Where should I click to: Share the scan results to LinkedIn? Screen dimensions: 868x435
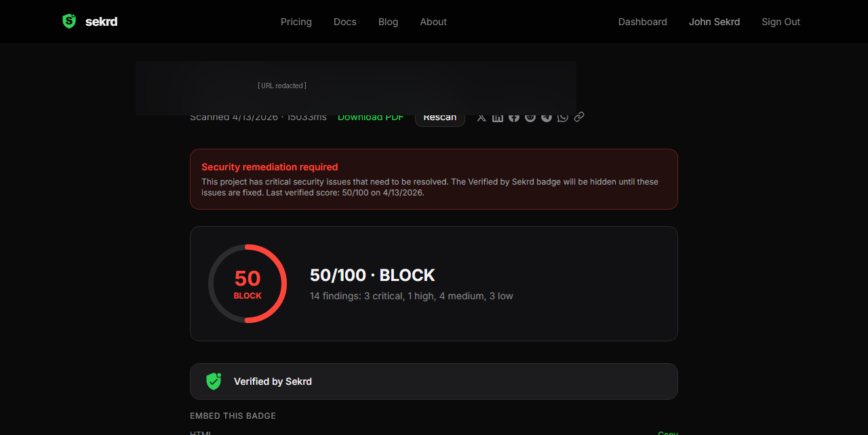pyautogui.click(x=497, y=116)
